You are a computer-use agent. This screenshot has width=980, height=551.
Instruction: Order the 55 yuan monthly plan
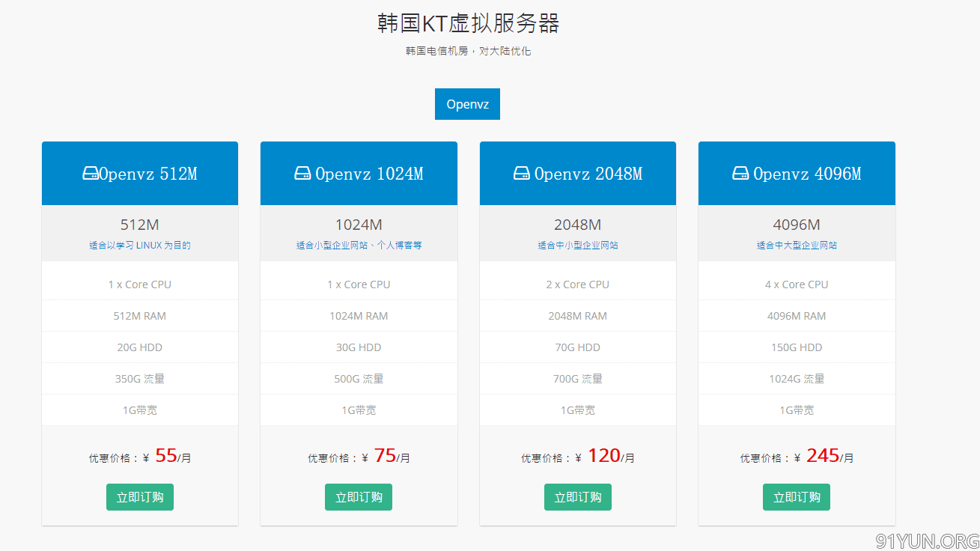pos(140,497)
